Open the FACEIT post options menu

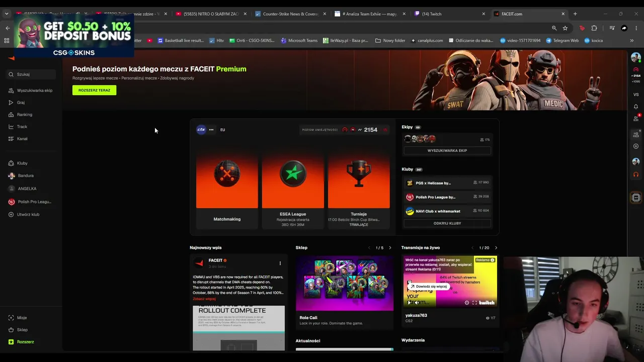(x=280, y=263)
